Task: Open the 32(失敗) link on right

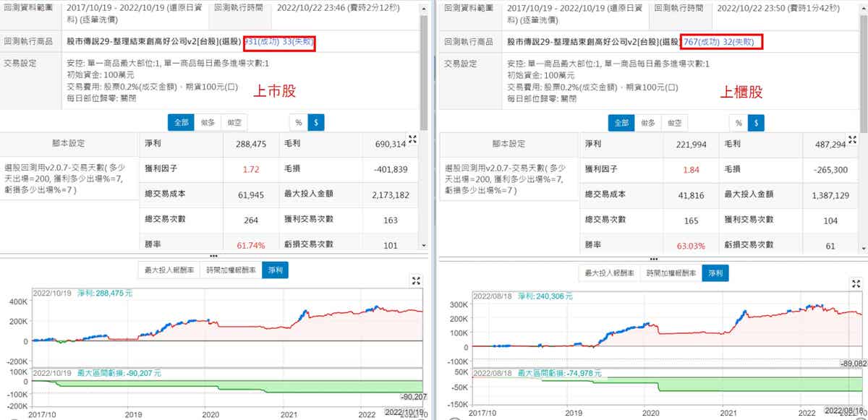Action: pyautogui.click(x=739, y=42)
